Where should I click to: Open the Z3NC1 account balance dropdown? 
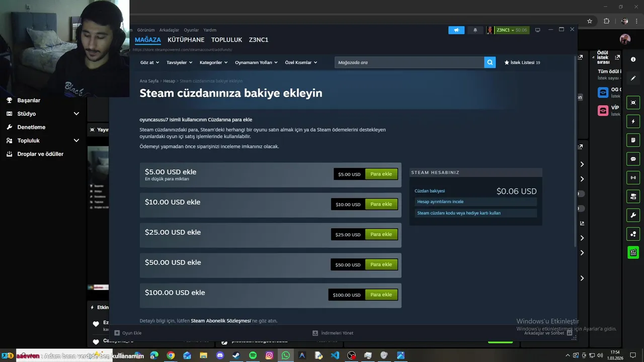512,30
